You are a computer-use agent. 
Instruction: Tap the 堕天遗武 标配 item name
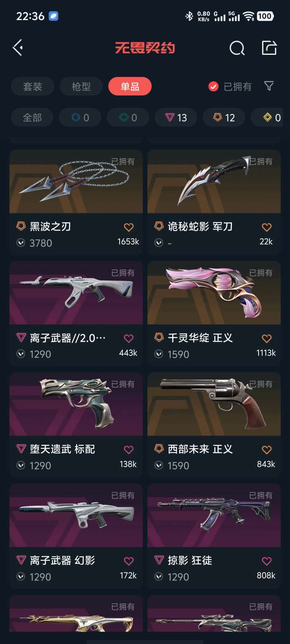[62, 449]
